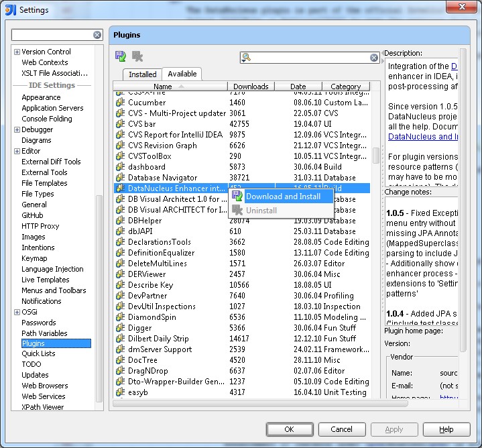Open the Live Templates settings page
Viewport: 482px width, 448px height.
point(46,280)
